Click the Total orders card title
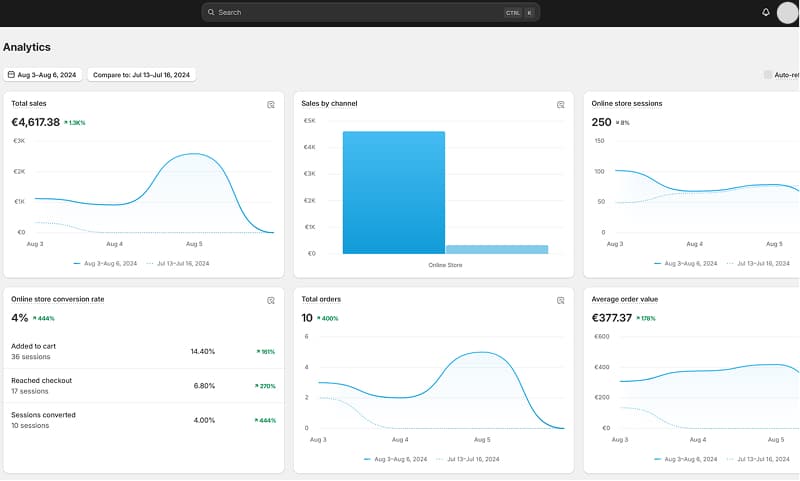 (321, 299)
